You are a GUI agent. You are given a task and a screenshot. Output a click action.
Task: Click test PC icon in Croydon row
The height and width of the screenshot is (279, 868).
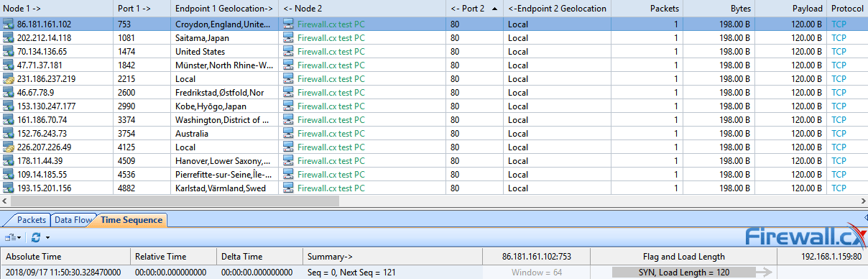[289, 24]
